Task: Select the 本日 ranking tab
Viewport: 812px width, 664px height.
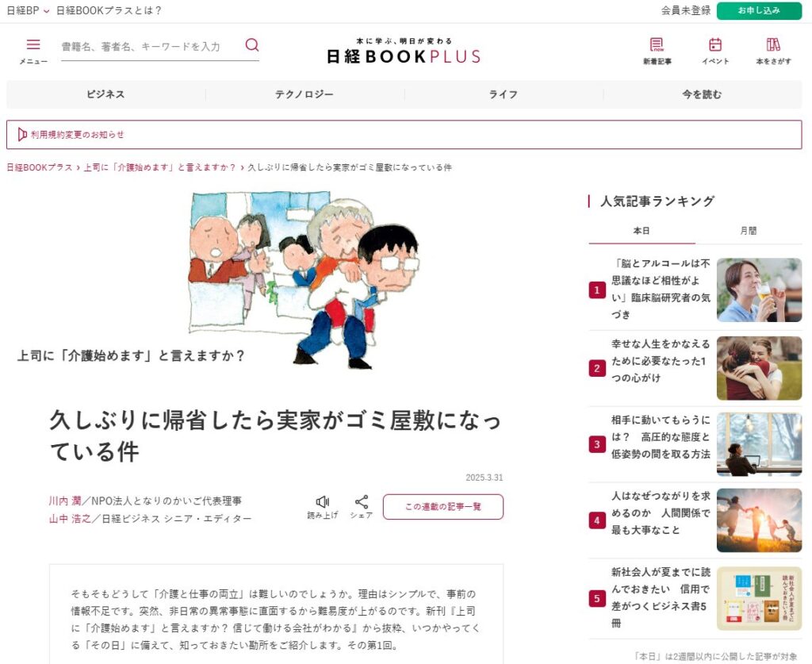Action: pyautogui.click(x=641, y=231)
